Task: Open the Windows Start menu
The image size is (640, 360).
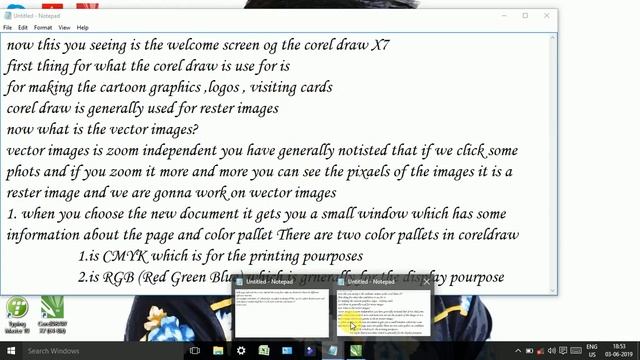Action: pyautogui.click(x=11, y=351)
